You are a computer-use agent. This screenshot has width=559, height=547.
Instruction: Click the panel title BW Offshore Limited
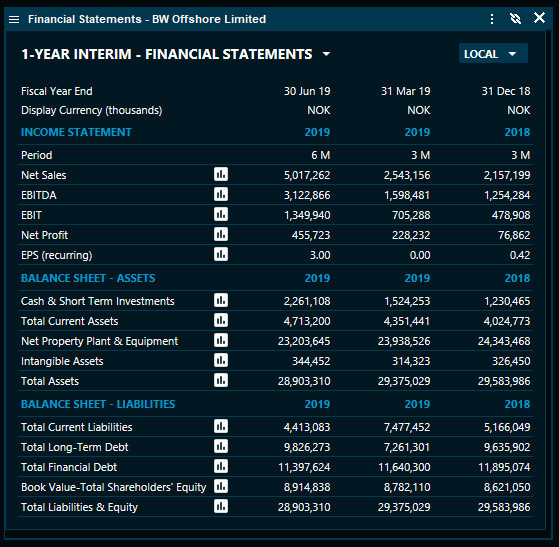click(x=209, y=19)
